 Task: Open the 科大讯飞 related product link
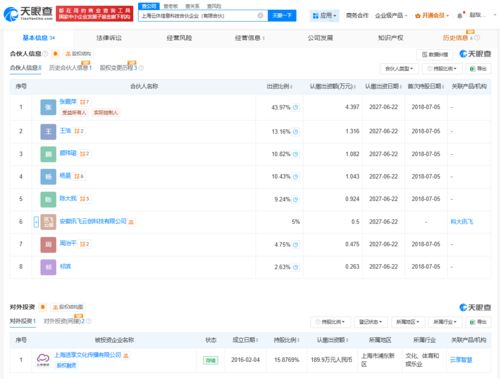(x=462, y=222)
